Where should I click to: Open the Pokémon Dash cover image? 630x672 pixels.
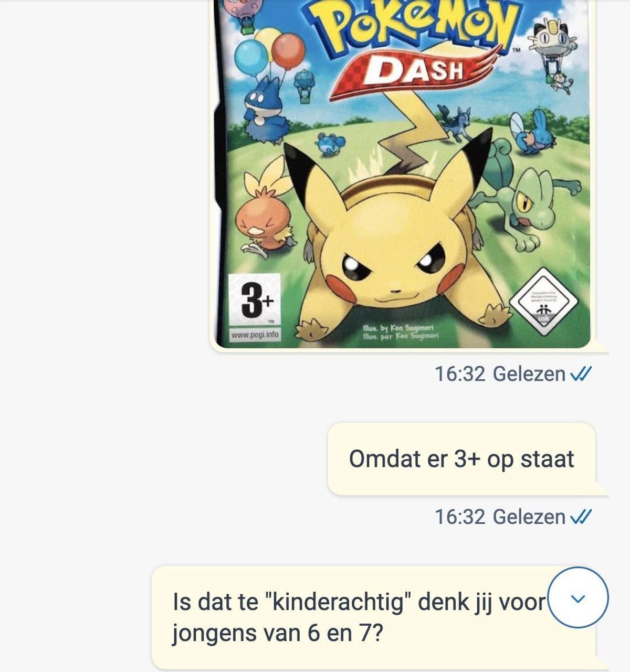403,173
